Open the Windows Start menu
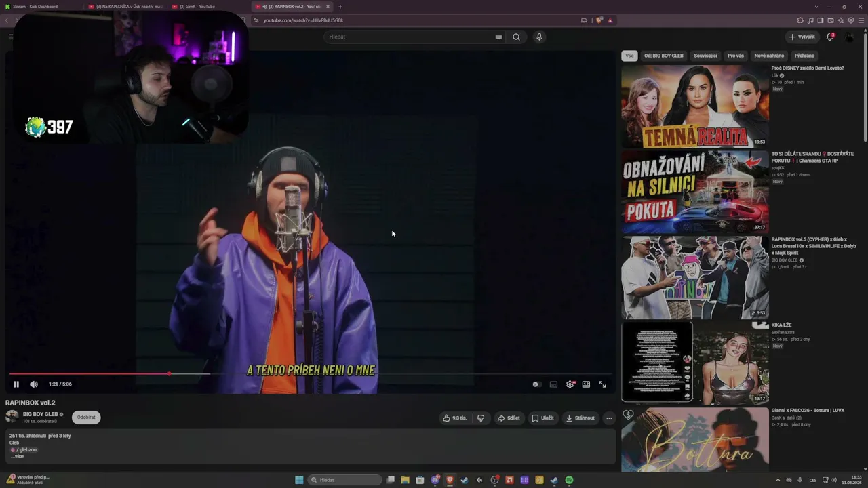The width and height of the screenshot is (868, 488). 299,480
